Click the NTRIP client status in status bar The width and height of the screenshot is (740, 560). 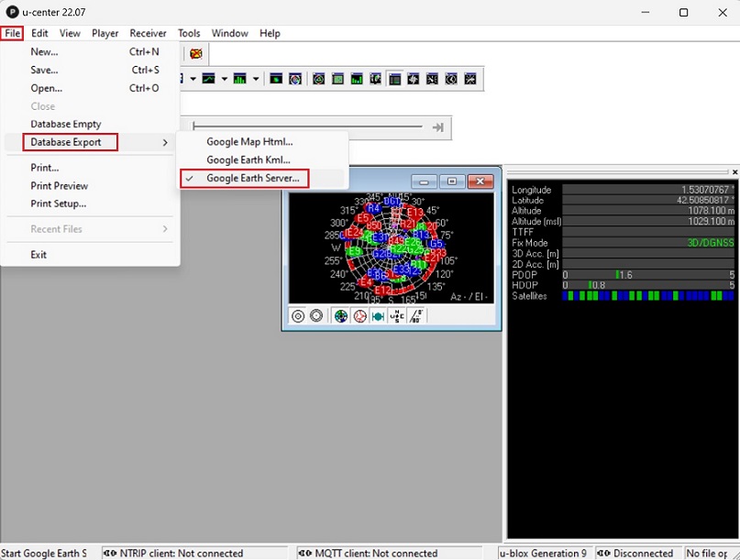tap(173, 553)
